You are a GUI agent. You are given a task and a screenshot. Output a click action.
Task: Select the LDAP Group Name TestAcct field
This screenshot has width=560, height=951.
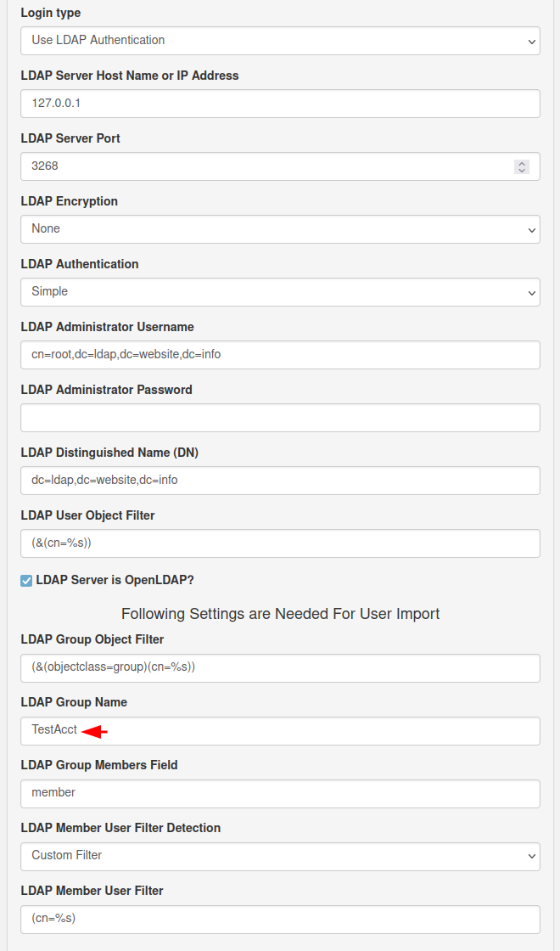[280, 730]
